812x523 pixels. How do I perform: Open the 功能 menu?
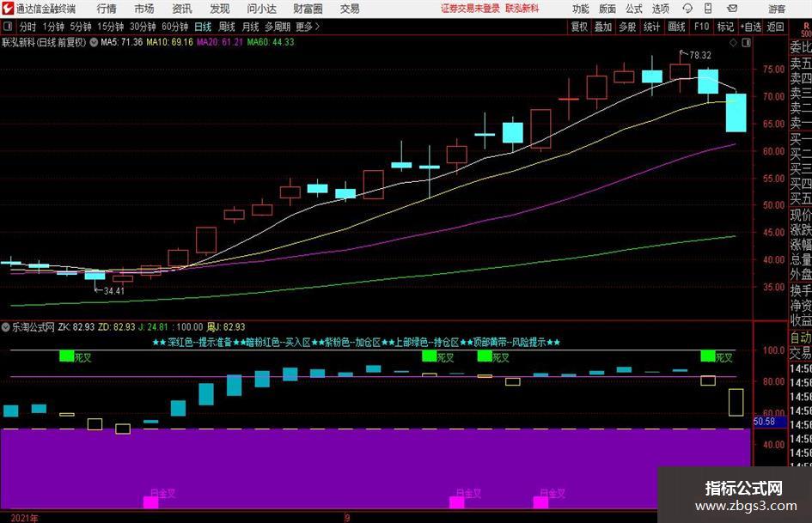tap(581, 9)
